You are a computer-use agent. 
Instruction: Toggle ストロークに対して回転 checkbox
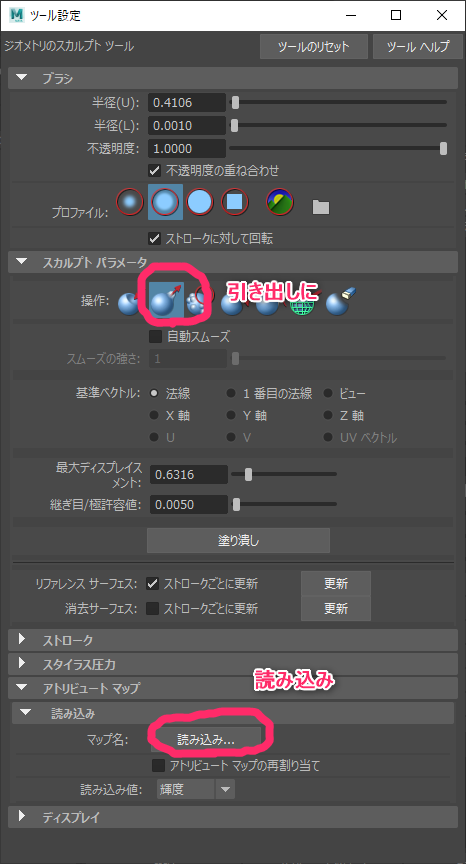tap(155, 239)
